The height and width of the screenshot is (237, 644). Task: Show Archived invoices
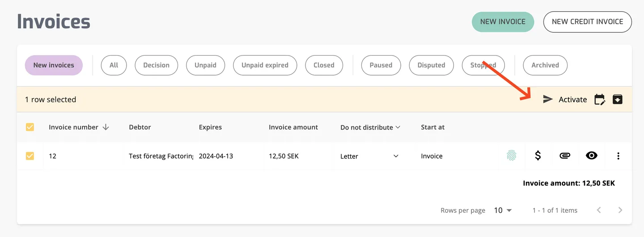click(545, 65)
